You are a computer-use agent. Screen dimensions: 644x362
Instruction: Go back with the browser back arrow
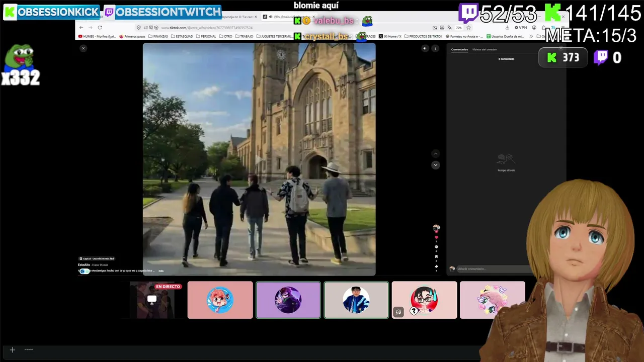point(82,28)
